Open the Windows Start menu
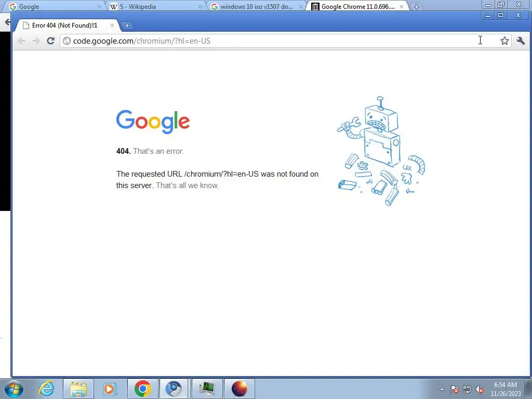 pos(14,389)
